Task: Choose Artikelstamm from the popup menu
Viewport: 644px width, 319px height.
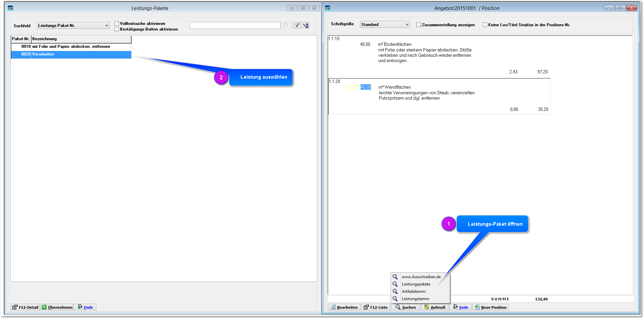Action: point(413,291)
